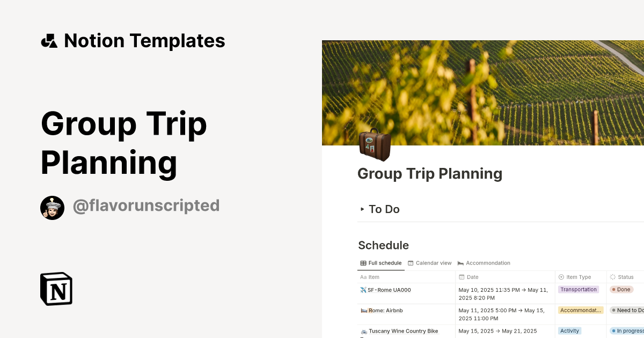Click the Item Type property icon

(561, 277)
